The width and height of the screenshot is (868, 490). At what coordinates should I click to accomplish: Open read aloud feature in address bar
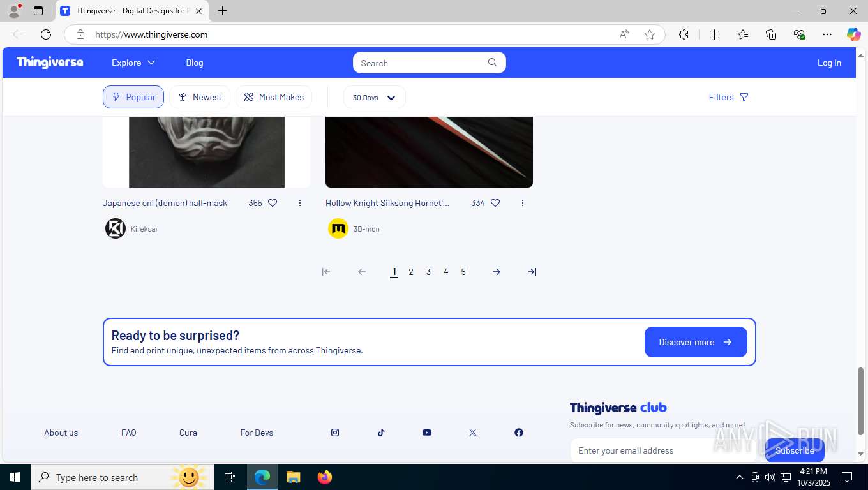(x=624, y=34)
